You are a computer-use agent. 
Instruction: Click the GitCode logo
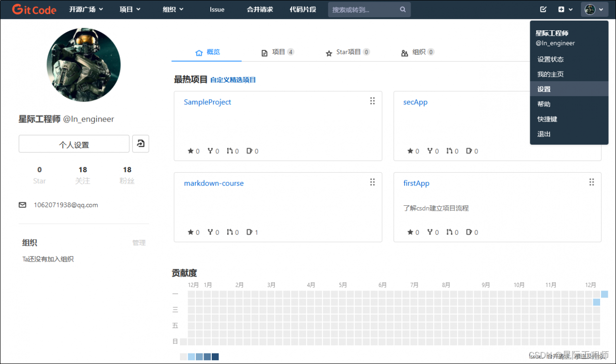(34, 10)
